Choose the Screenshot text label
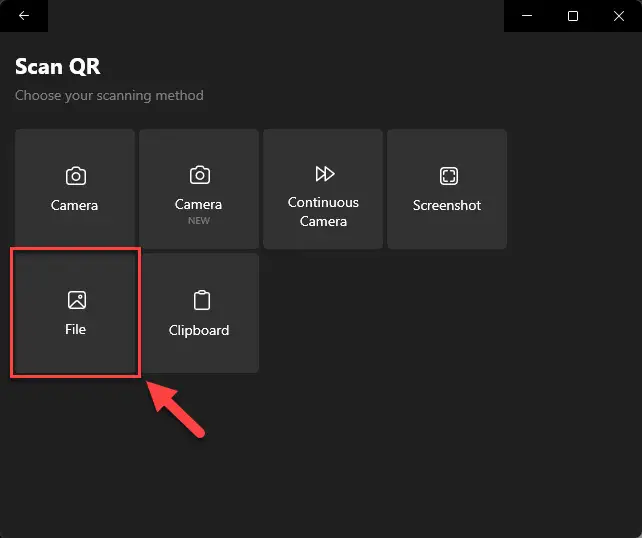 (x=447, y=205)
